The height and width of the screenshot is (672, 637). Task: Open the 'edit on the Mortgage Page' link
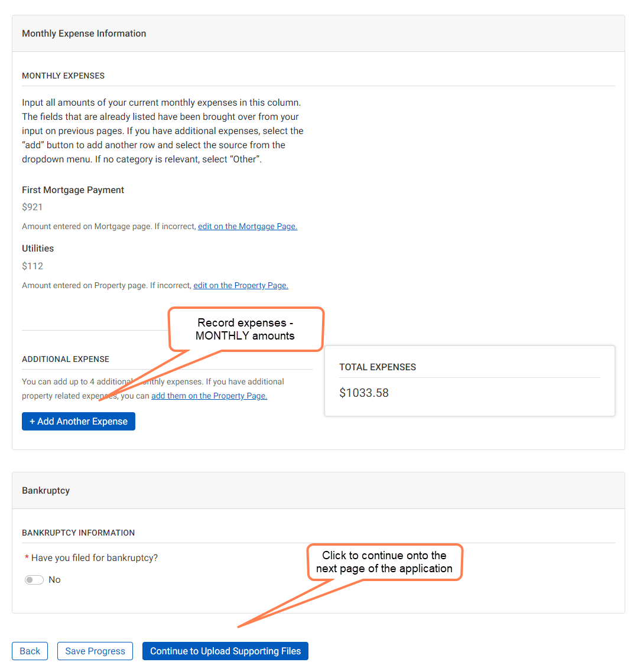pyautogui.click(x=248, y=226)
